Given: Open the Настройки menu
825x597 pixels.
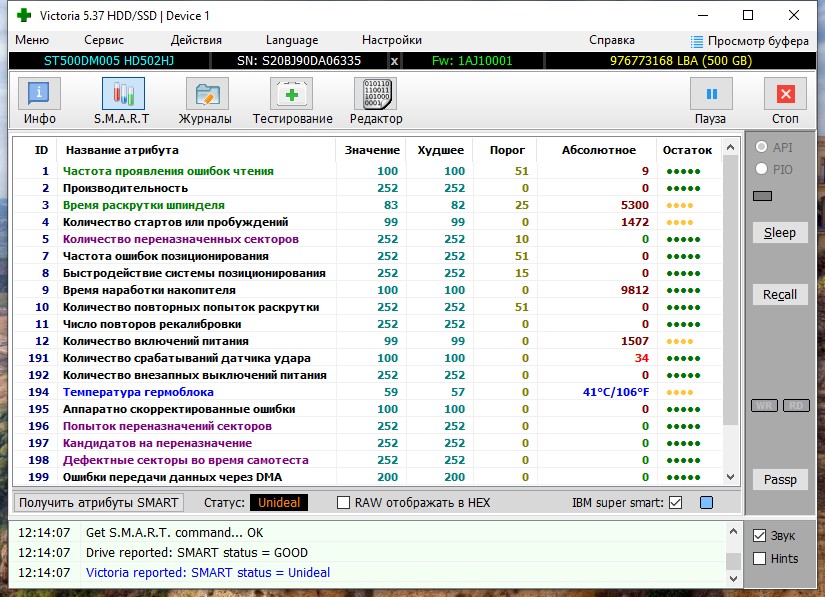Looking at the screenshot, I should coord(392,40).
